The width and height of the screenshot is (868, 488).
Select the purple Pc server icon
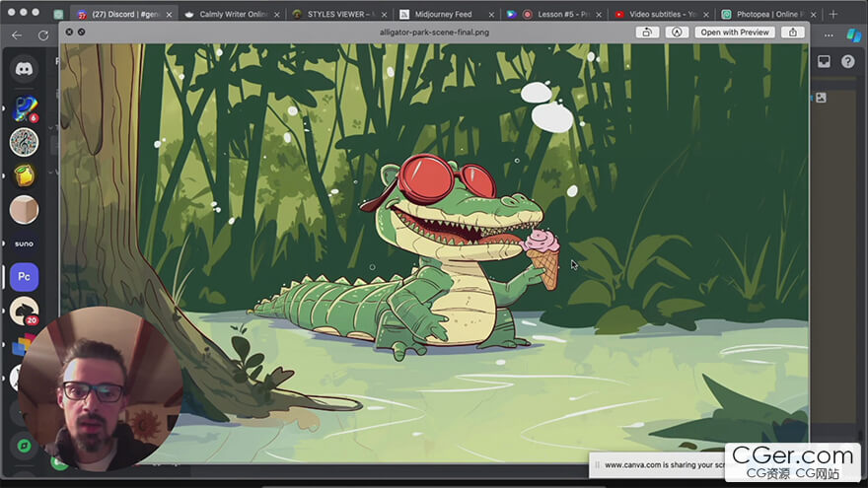(24, 277)
